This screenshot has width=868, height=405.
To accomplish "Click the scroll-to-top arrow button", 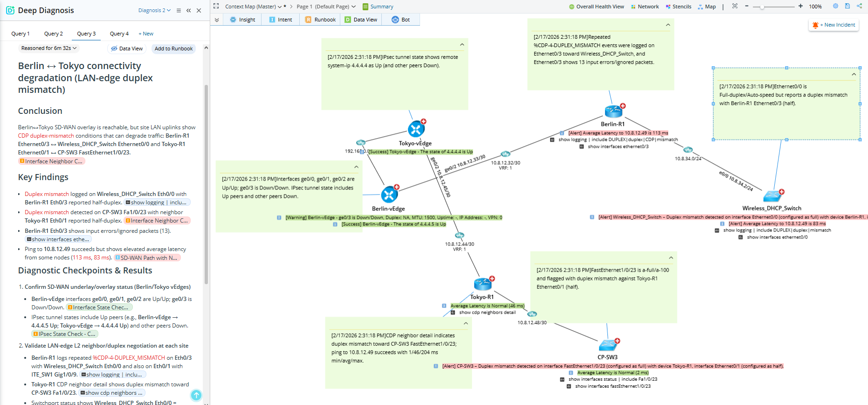I will tap(196, 395).
